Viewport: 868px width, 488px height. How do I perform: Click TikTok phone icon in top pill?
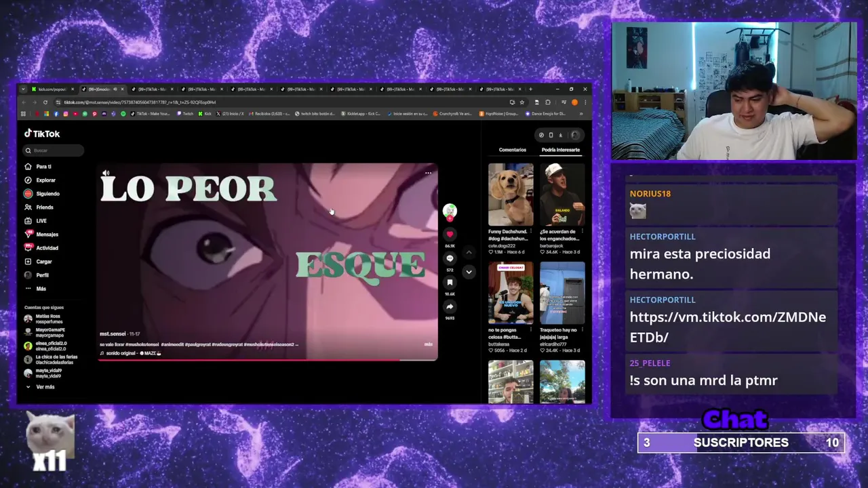[x=551, y=135]
